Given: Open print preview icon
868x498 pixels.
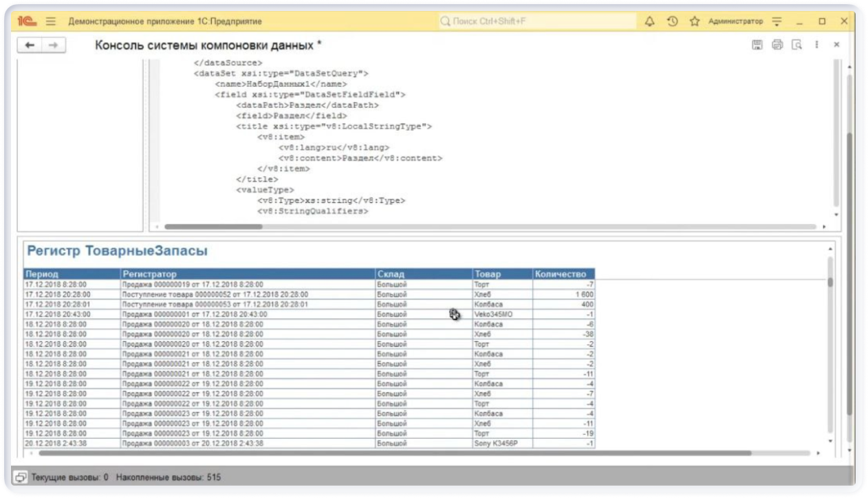Looking at the screenshot, I should tap(797, 45).
